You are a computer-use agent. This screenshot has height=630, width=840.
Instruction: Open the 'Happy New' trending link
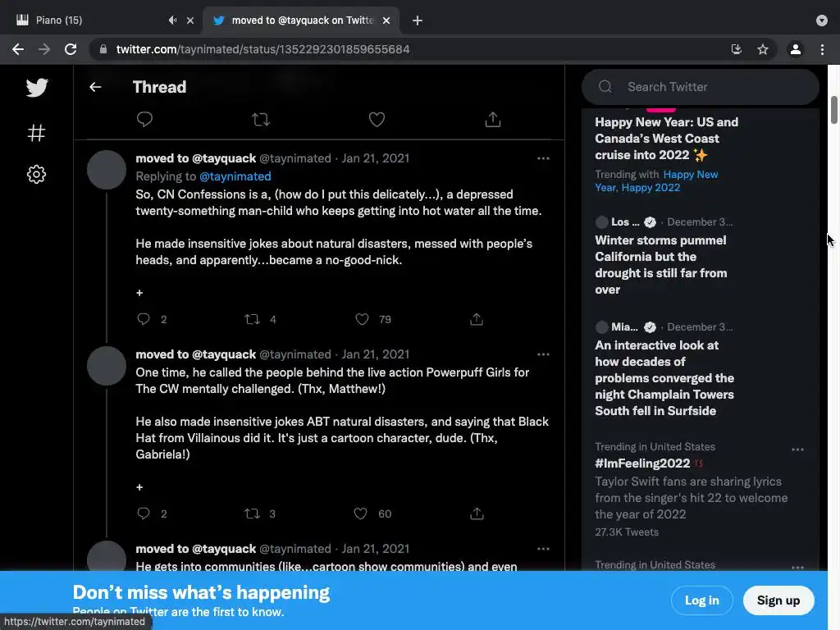[x=691, y=175]
